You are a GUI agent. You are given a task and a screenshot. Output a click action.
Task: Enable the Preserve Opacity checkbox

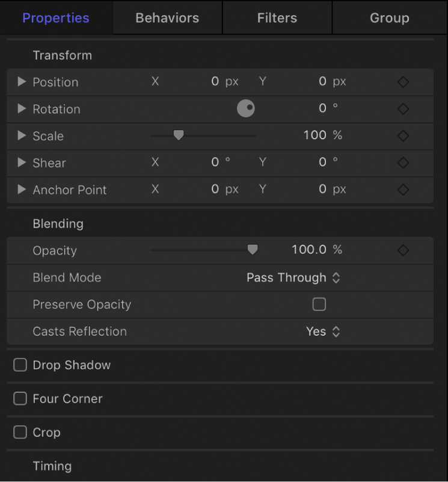319,304
